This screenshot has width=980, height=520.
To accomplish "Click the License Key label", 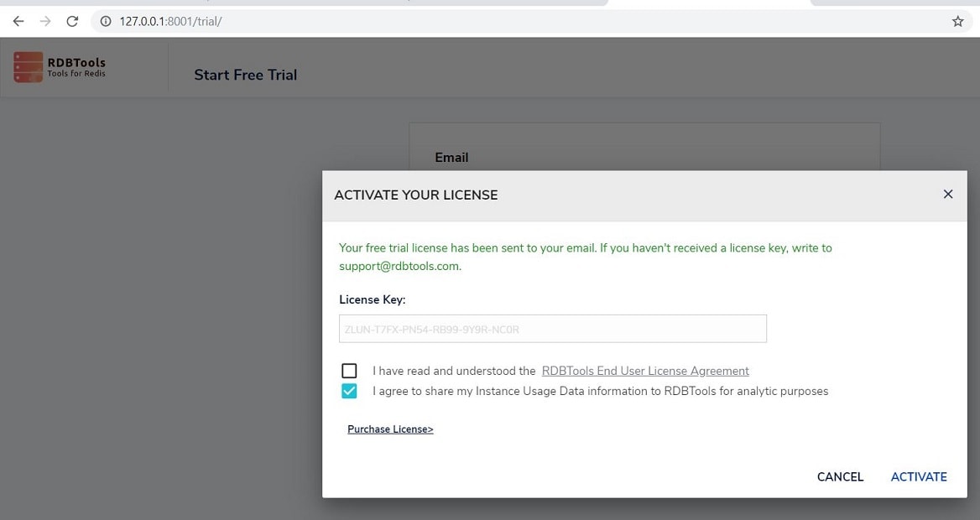I will [372, 299].
